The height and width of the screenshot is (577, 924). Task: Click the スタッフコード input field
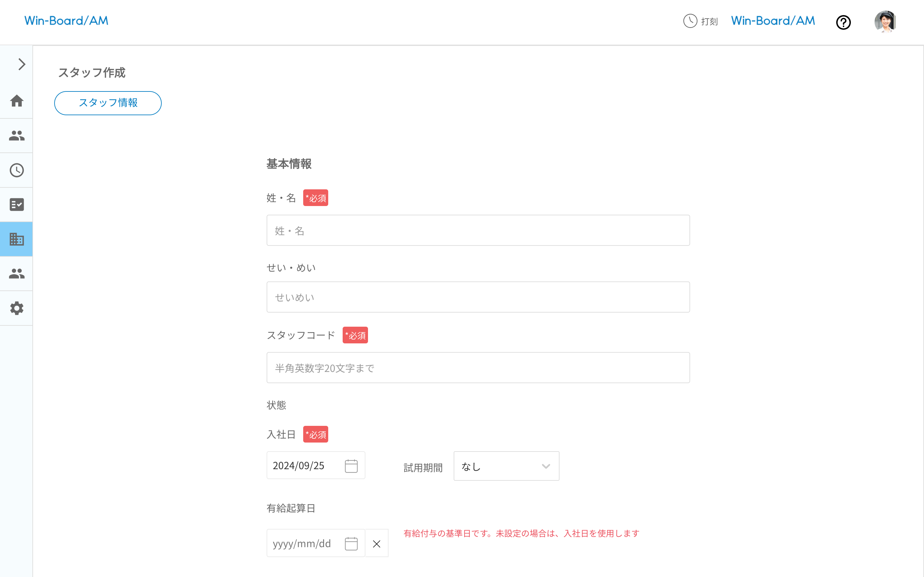(478, 367)
